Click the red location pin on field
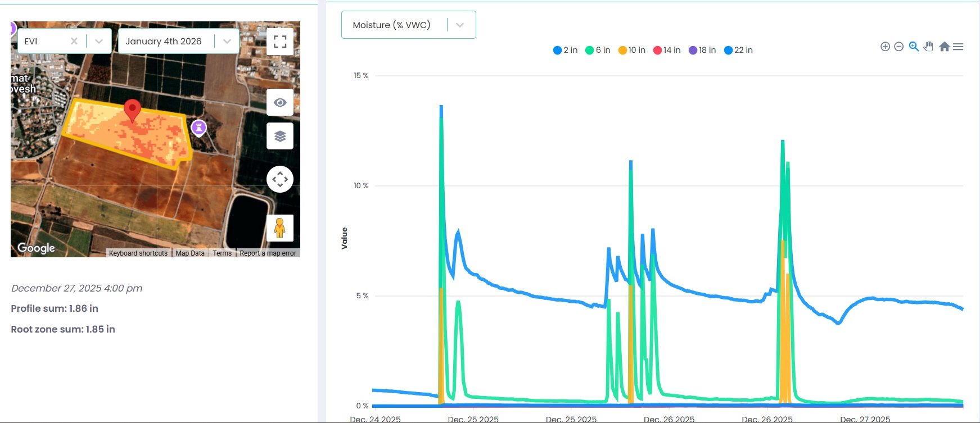Image resolution: width=980 pixels, height=423 pixels. click(132, 110)
